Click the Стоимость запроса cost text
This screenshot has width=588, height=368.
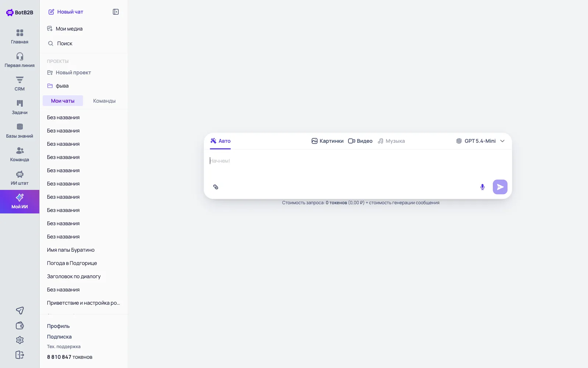click(x=361, y=203)
